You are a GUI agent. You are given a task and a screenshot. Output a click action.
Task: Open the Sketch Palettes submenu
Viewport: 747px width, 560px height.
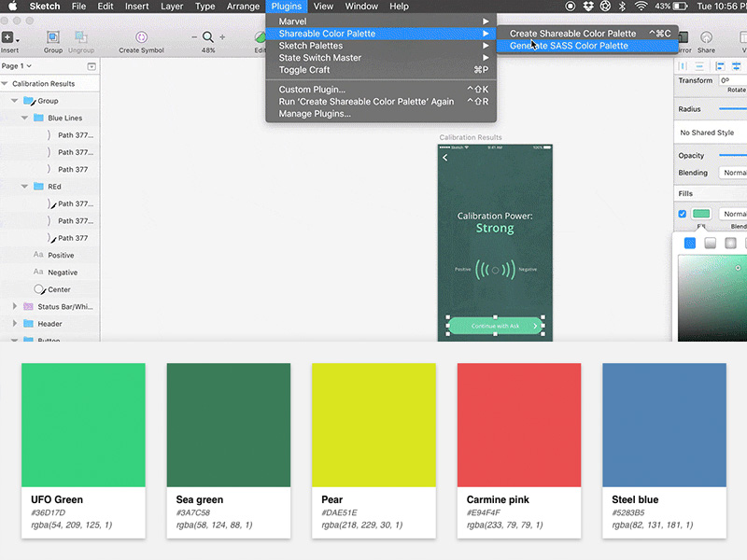coord(381,46)
